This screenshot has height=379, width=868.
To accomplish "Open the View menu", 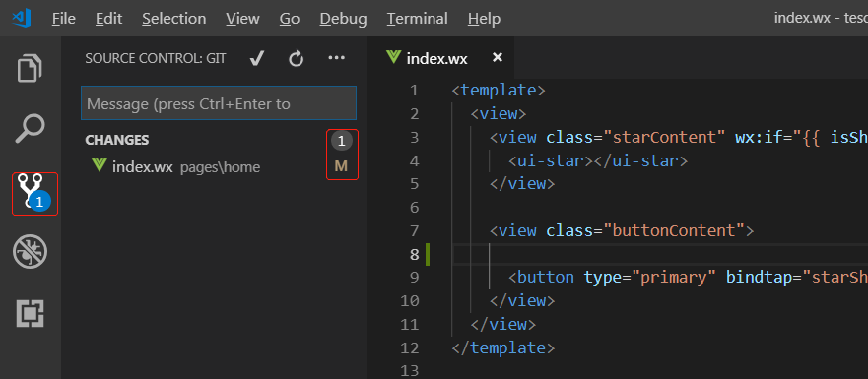I will point(242,19).
